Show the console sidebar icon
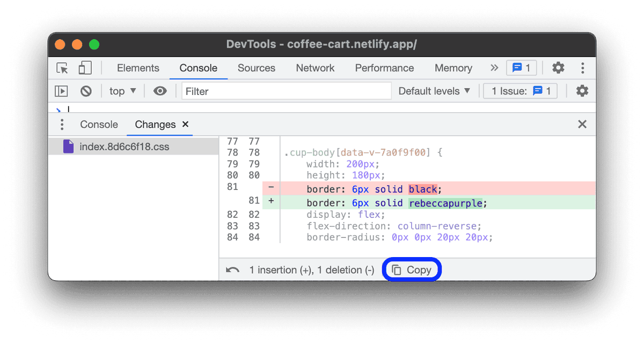 point(62,91)
